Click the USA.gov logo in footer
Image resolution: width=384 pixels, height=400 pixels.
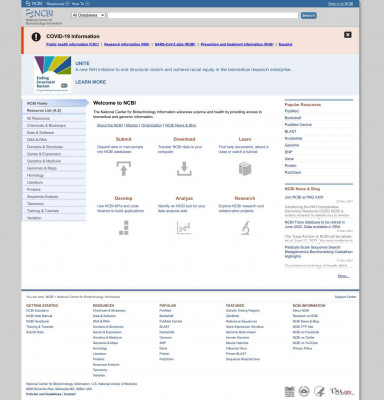(341, 391)
